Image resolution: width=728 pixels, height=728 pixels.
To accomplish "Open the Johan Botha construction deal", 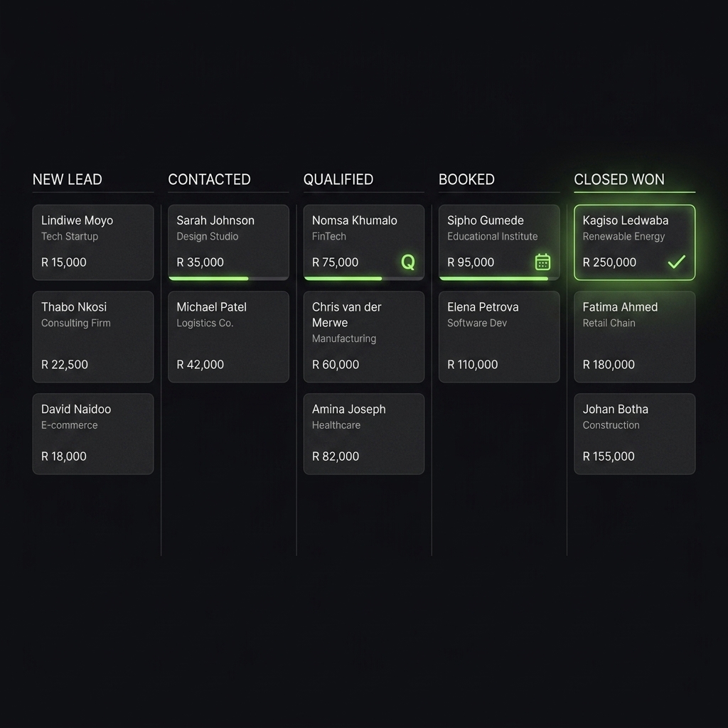I will point(633,434).
